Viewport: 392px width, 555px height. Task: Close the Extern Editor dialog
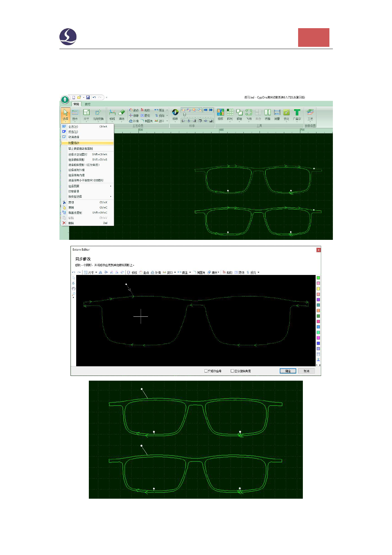pos(318,250)
